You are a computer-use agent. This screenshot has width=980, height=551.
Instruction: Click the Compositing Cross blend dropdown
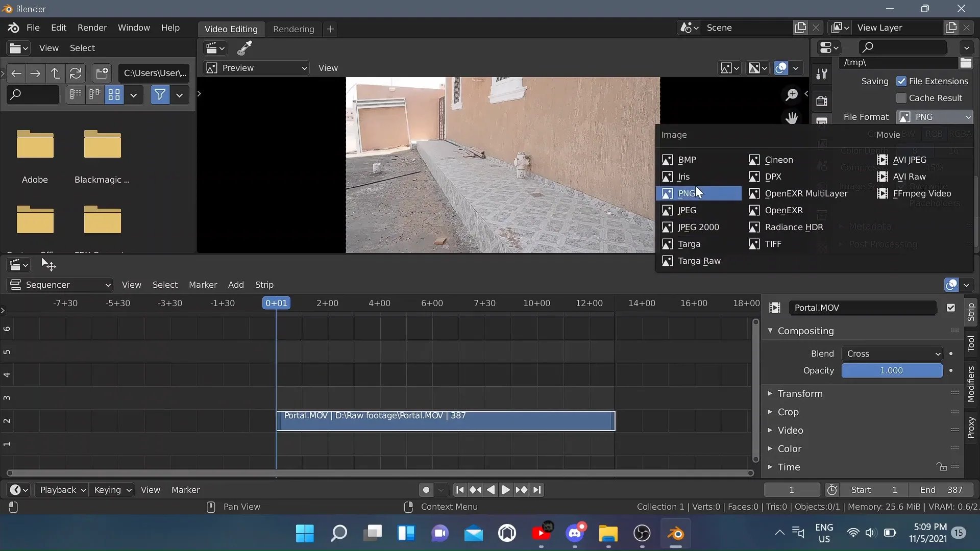click(891, 353)
